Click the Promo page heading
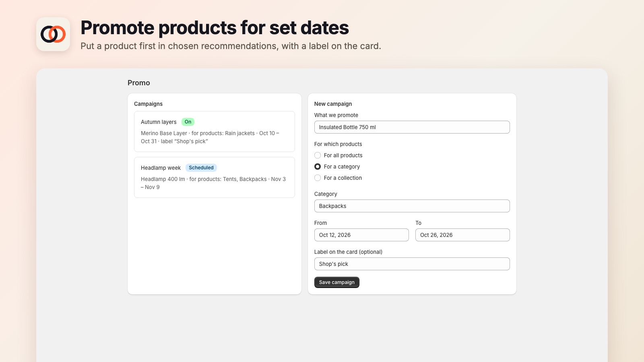 pos(139,83)
